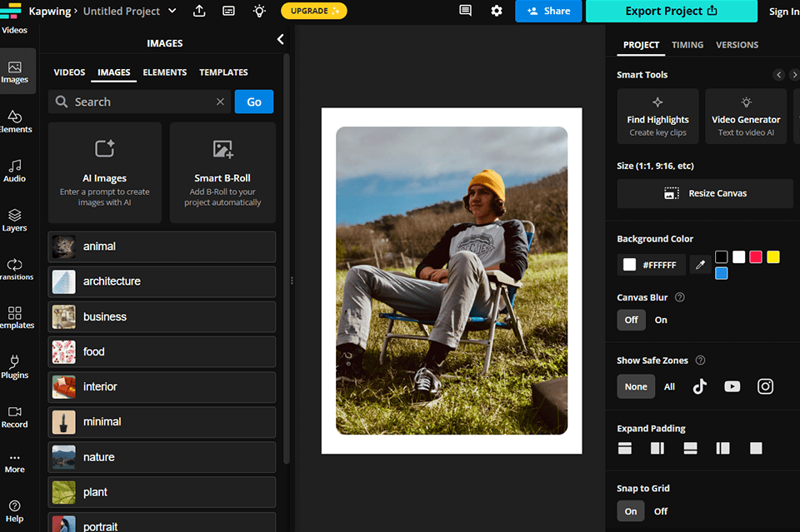Show Instagram safe zones
This screenshot has height=532, width=800.
tap(765, 386)
